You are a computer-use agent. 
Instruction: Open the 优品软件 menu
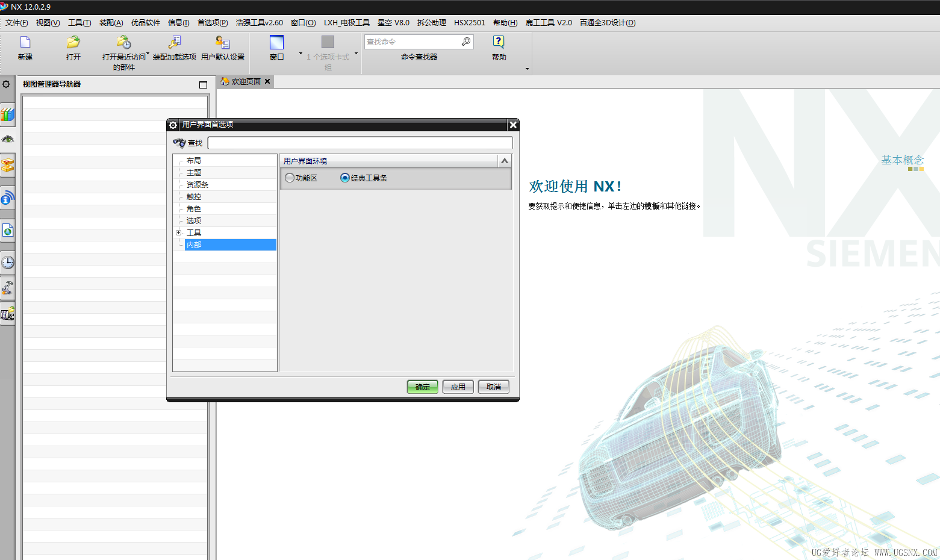coord(146,23)
